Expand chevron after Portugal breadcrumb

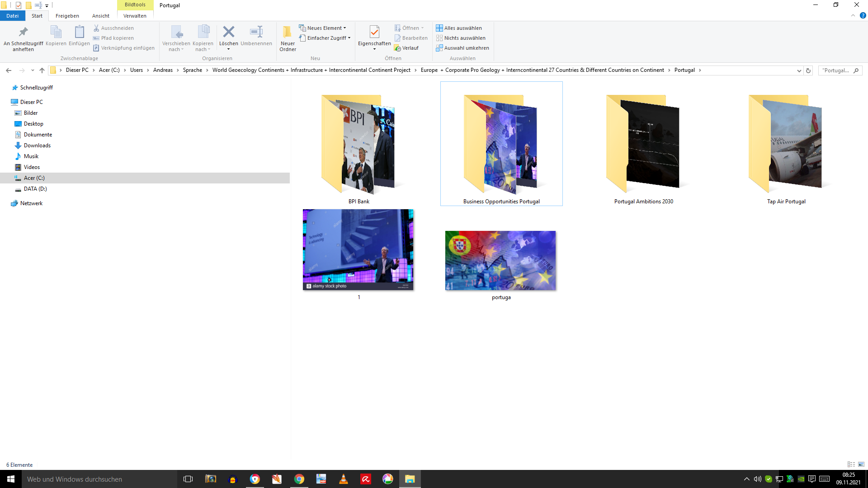point(700,70)
